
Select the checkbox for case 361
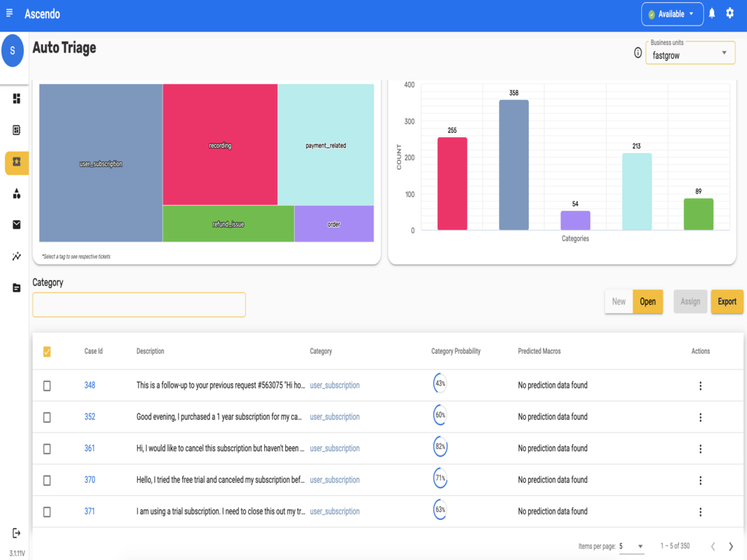(x=47, y=448)
